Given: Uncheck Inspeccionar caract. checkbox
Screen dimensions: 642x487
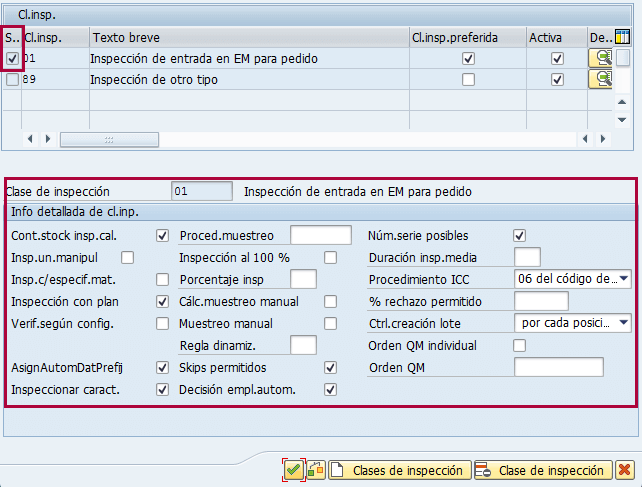Looking at the screenshot, I should tap(163, 390).
